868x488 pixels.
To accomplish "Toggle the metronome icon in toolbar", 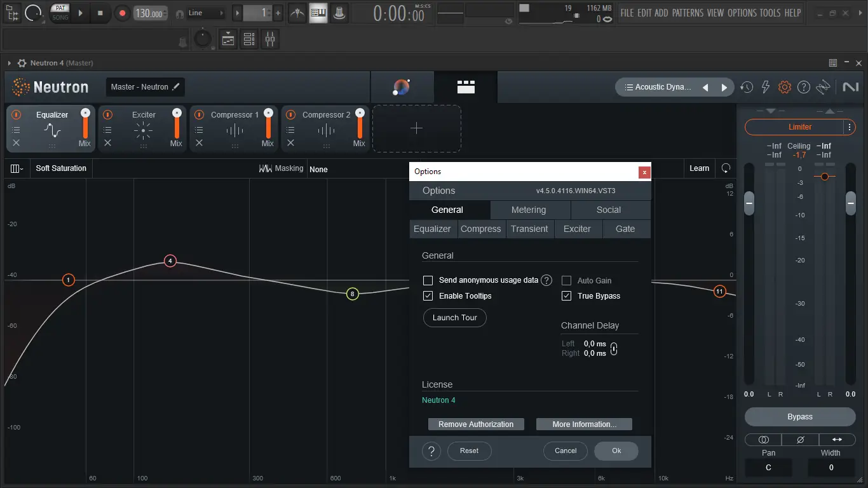I will point(297,13).
